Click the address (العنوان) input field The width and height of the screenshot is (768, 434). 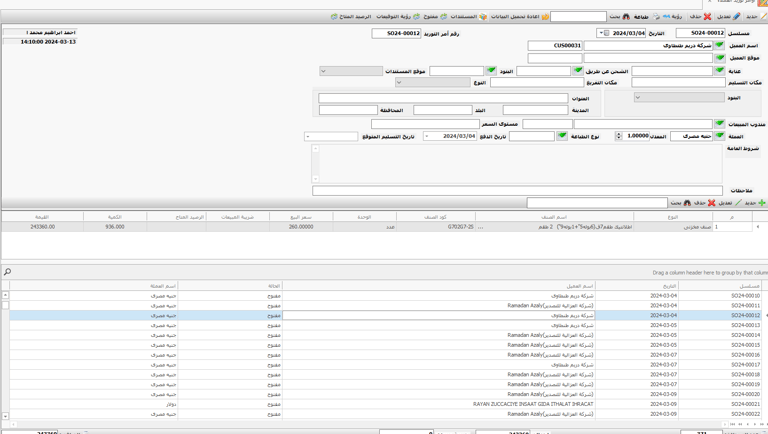[443, 98]
